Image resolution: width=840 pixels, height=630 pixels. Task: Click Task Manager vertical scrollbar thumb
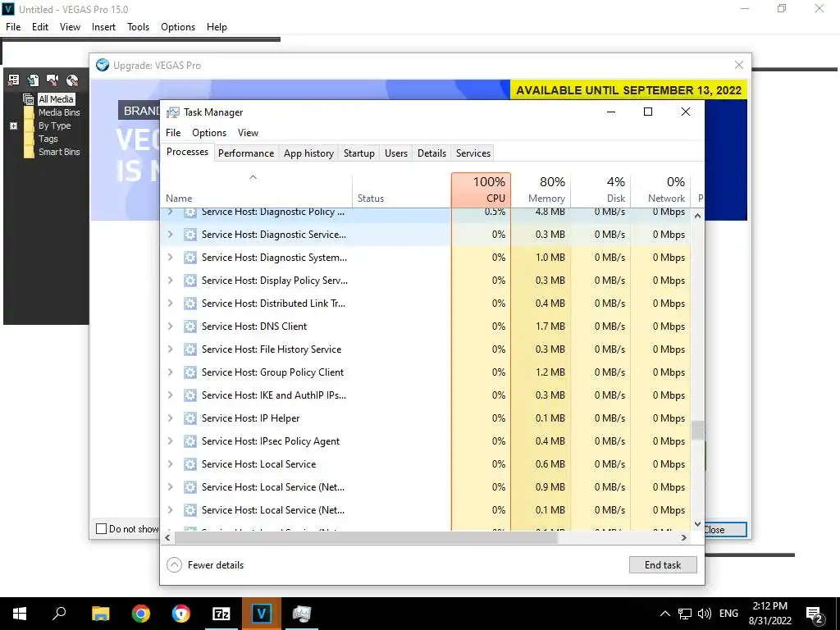[697, 430]
